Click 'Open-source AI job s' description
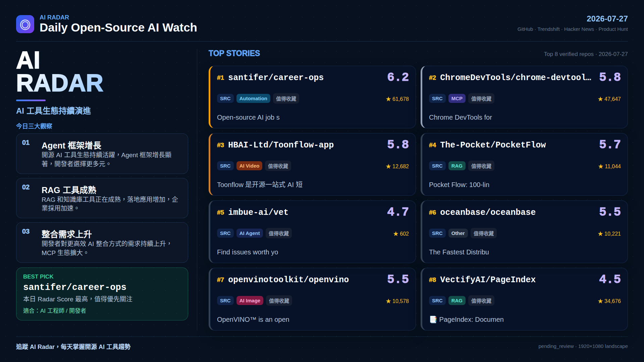 [x=248, y=117]
